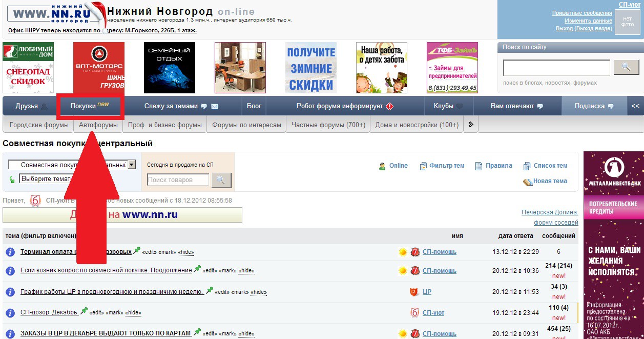Image resolution: width=644 pixels, height=339 pixels.
Task: Focus the Поиск товаров input field
Action: pos(178,180)
